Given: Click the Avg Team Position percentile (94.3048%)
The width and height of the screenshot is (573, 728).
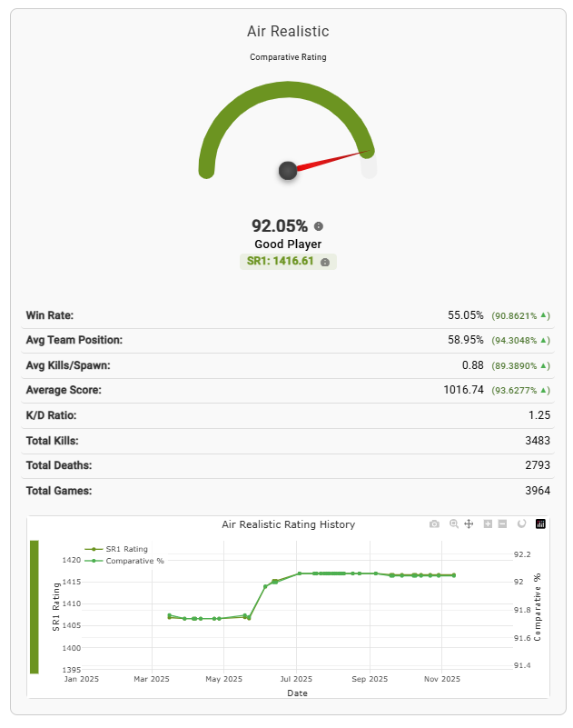Looking at the screenshot, I should point(515,341).
